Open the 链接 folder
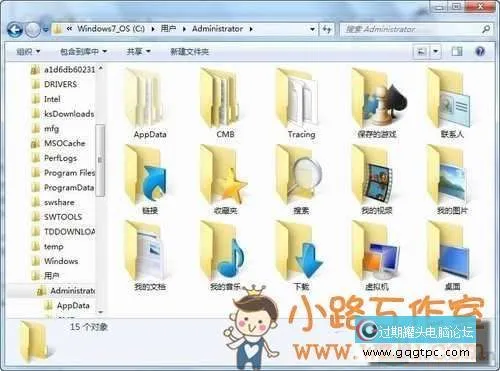The width and height of the screenshot is (500, 371). click(x=147, y=174)
